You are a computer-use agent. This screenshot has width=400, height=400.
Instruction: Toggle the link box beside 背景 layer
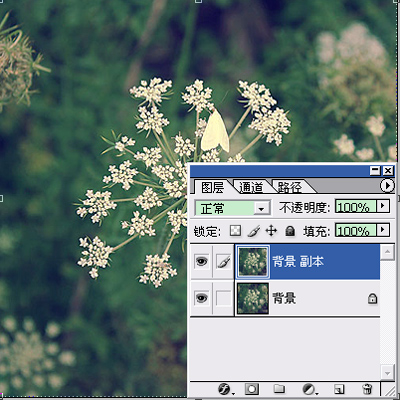click(x=223, y=298)
